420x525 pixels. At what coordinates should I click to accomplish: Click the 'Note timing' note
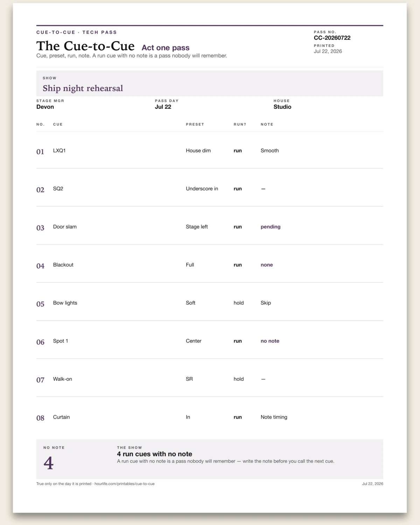274,417
